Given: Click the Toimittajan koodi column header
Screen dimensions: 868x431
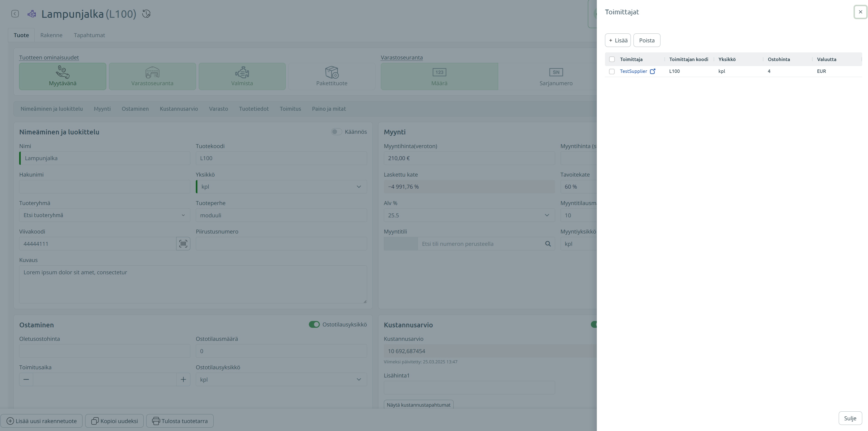Looking at the screenshot, I should tap(688, 59).
